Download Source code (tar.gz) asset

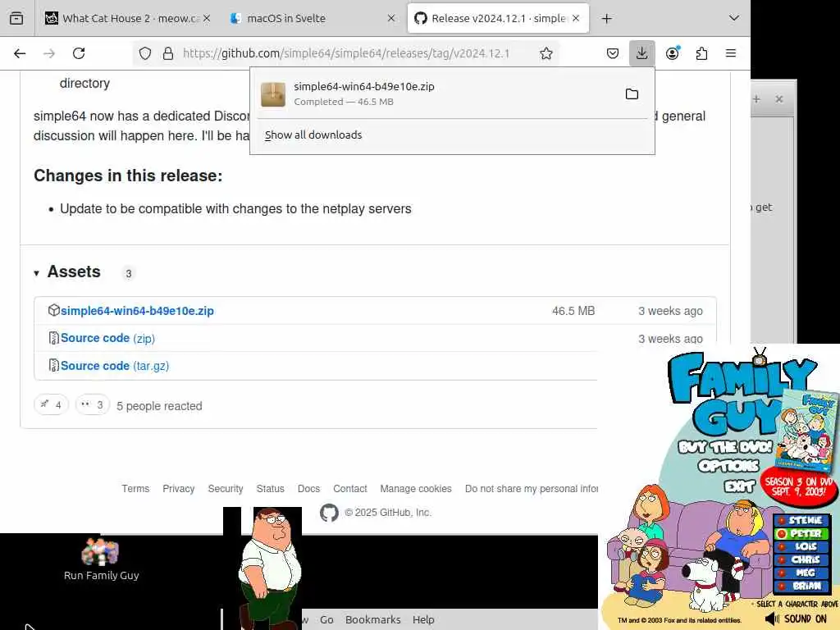[115, 366]
